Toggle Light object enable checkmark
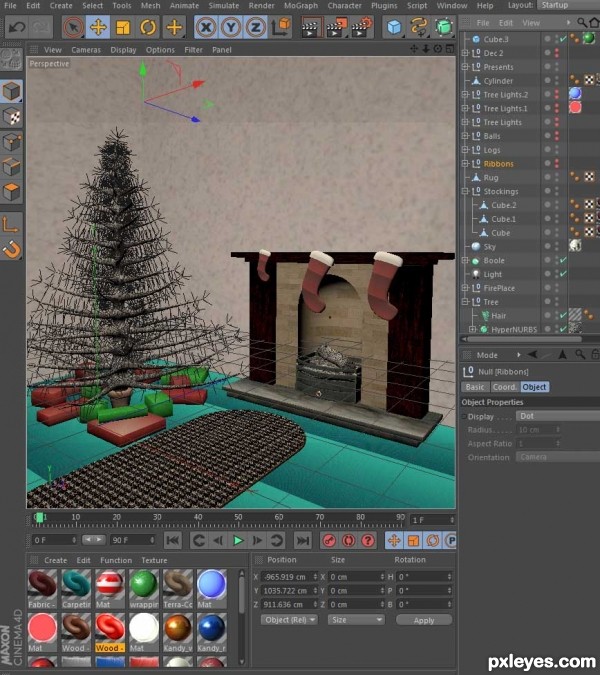The width and height of the screenshot is (600, 675). pyautogui.click(x=563, y=274)
